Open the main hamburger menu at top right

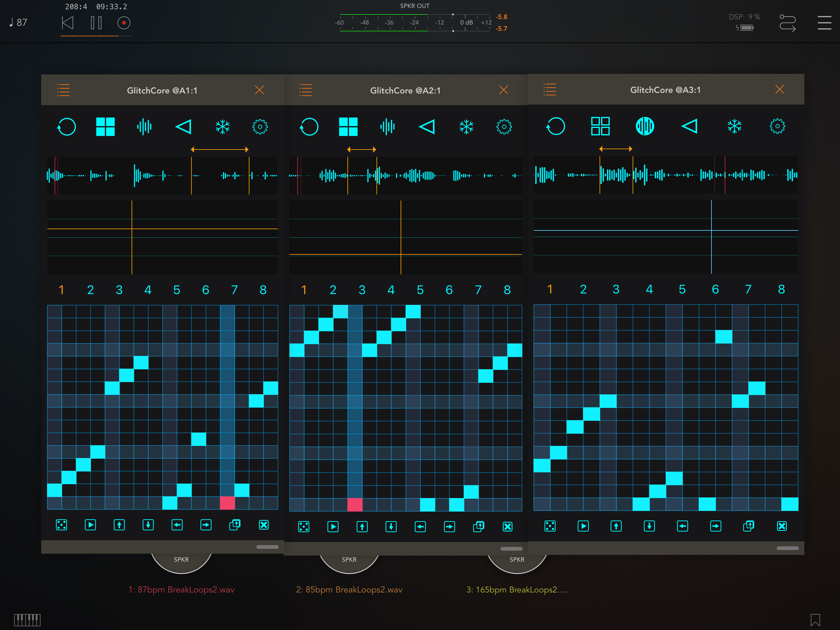click(824, 23)
